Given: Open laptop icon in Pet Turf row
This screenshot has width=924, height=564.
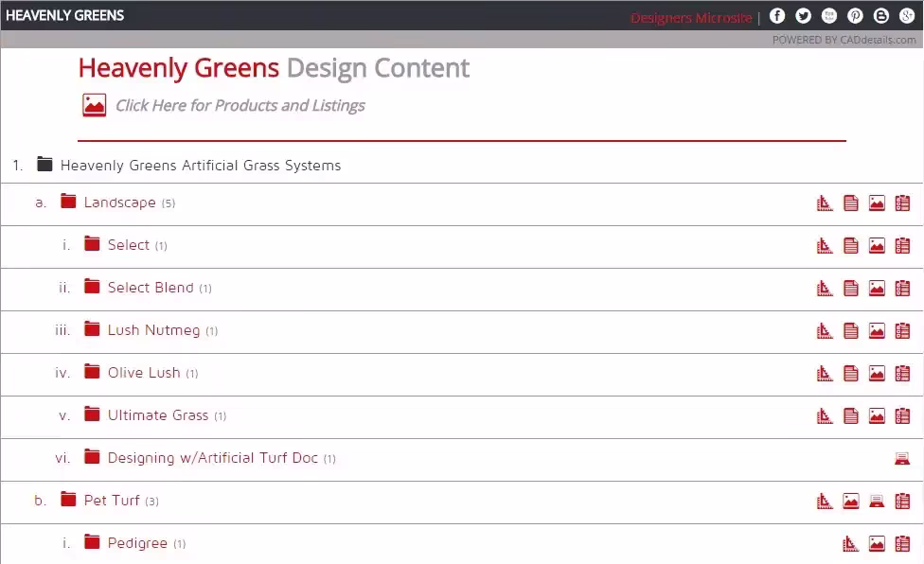Looking at the screenshot, I should pyautogui.click(x=877, y=501).
